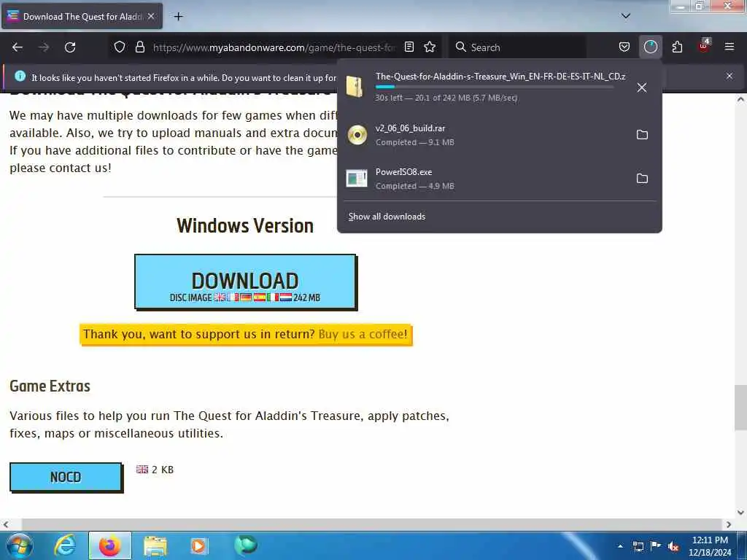Viewport: 747px width, 560px height.
Task: Reload the current page
Action: 70,47
